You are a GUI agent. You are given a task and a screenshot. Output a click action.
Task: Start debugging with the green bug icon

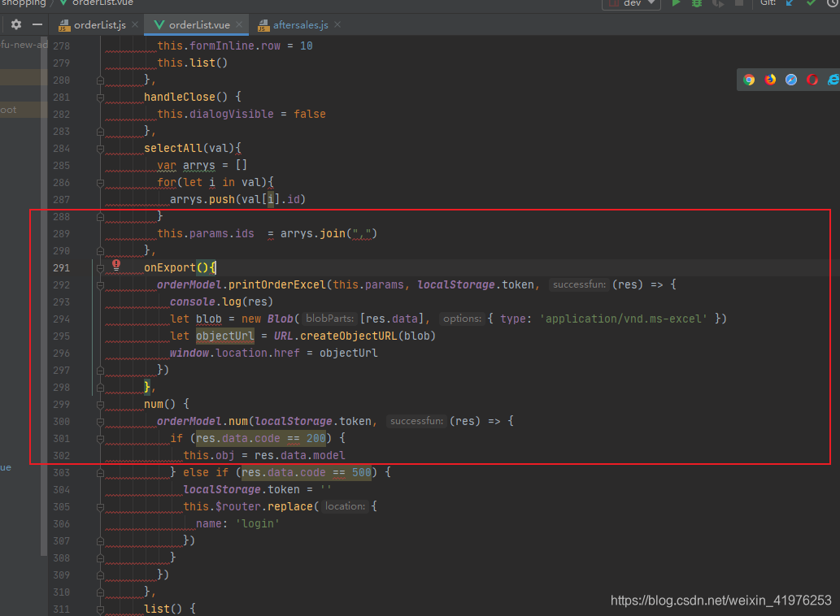pos(696,3)
